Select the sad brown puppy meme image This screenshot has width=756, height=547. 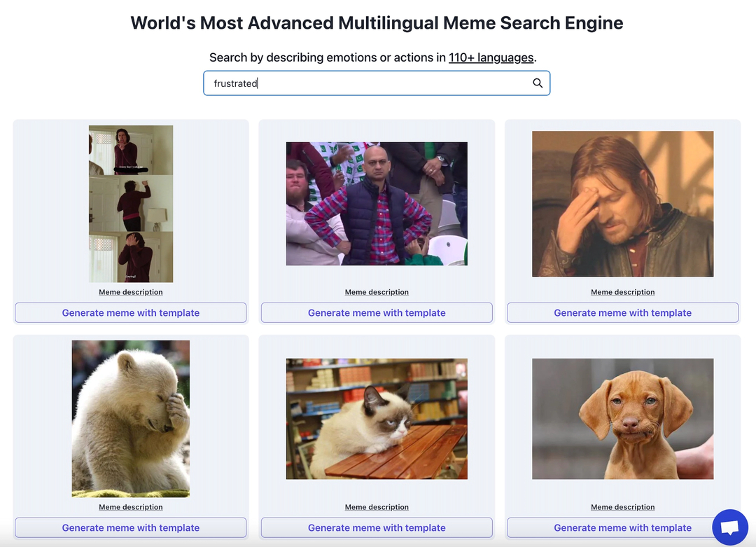pos(622,418)
